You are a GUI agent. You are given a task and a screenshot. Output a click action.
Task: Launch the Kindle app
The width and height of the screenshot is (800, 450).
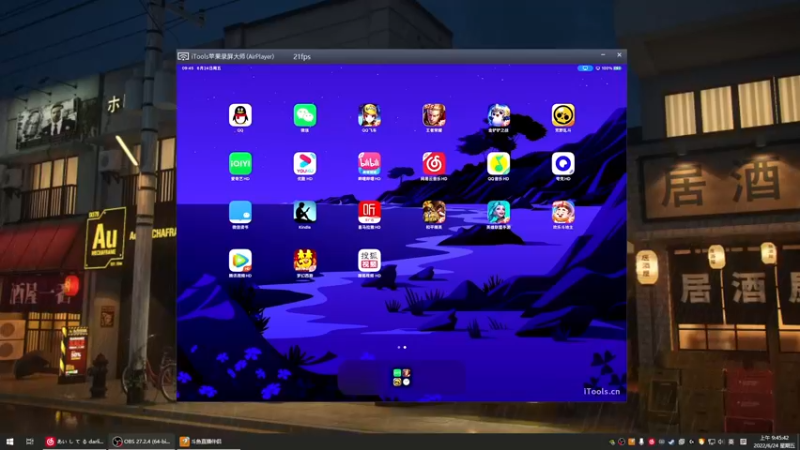point(305,212)
